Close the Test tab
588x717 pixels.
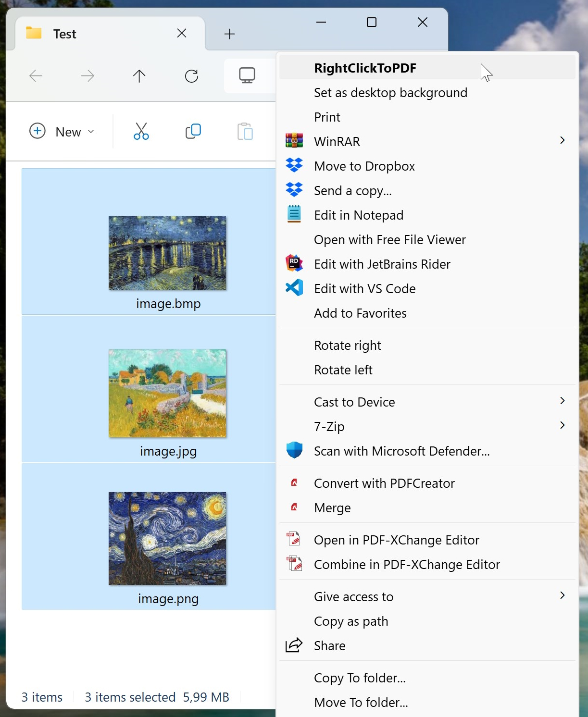click(x=182, y=33)
